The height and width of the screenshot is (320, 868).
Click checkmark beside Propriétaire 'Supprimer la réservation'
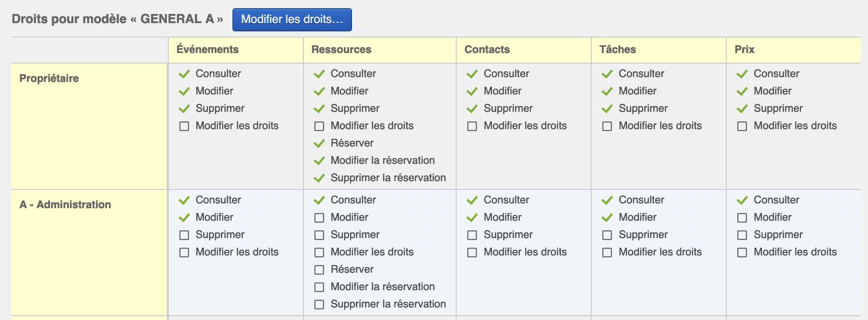click(319, 178)
